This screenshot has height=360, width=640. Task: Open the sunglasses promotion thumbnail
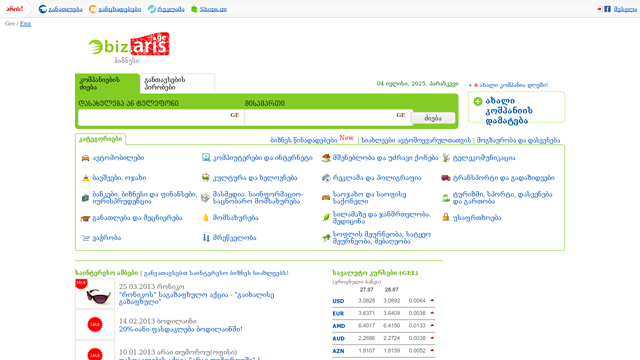tap(95, 293)
